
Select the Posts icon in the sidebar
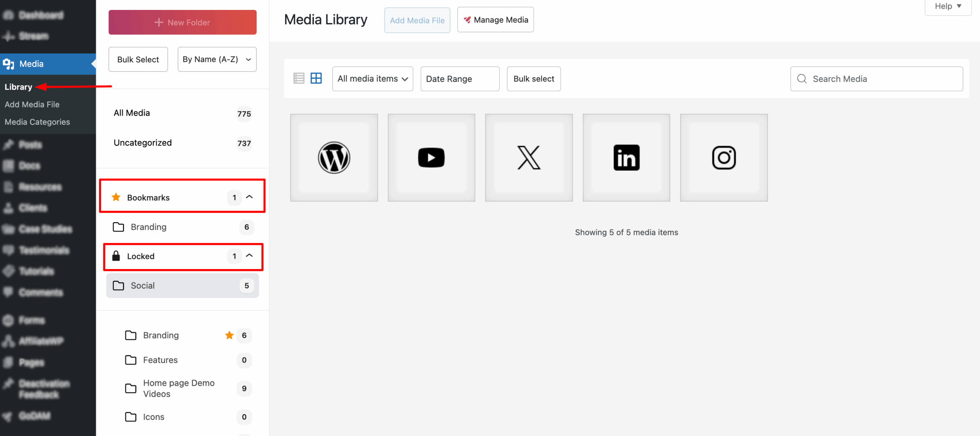[9, 145]
